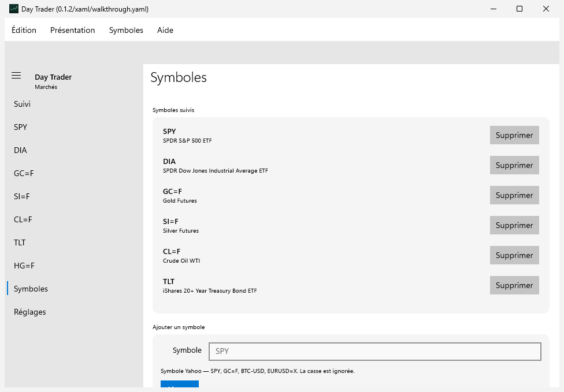Click the Symbole Yahoo hint text
Viewport: 564px width, 392px height.
pyautogui.click(x=258, y=371)
